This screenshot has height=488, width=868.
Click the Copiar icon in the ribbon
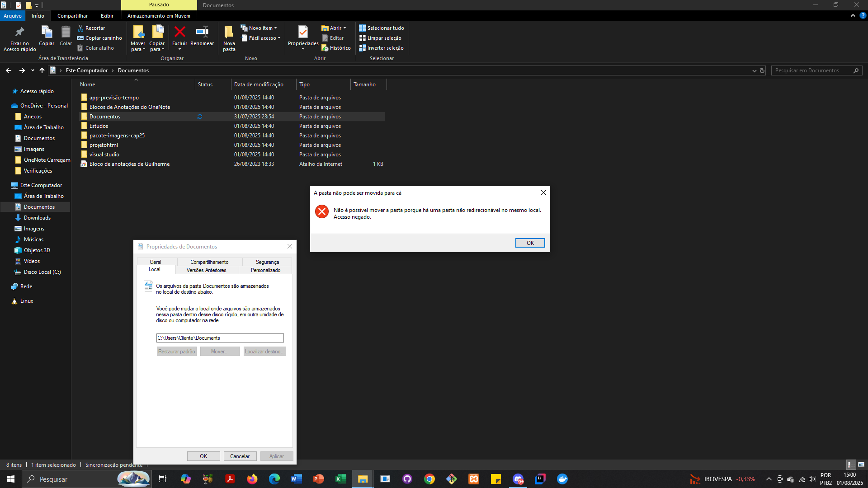[x=47, y=32]
